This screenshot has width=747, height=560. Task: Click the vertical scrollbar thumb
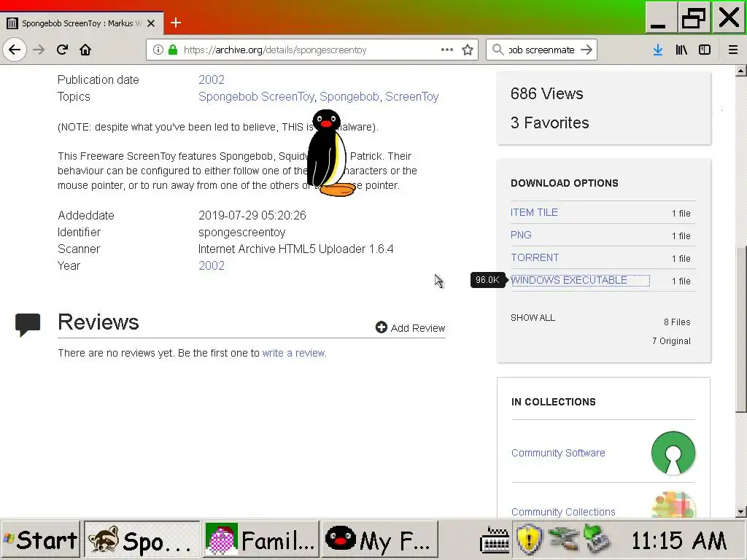coord(741,329)
